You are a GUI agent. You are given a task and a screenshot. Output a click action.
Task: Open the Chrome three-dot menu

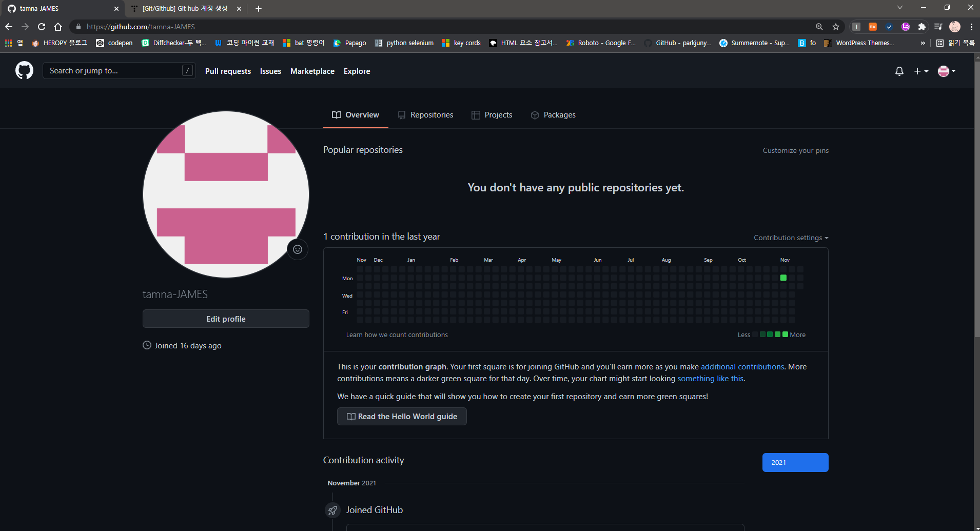click(x=971, y=27)
